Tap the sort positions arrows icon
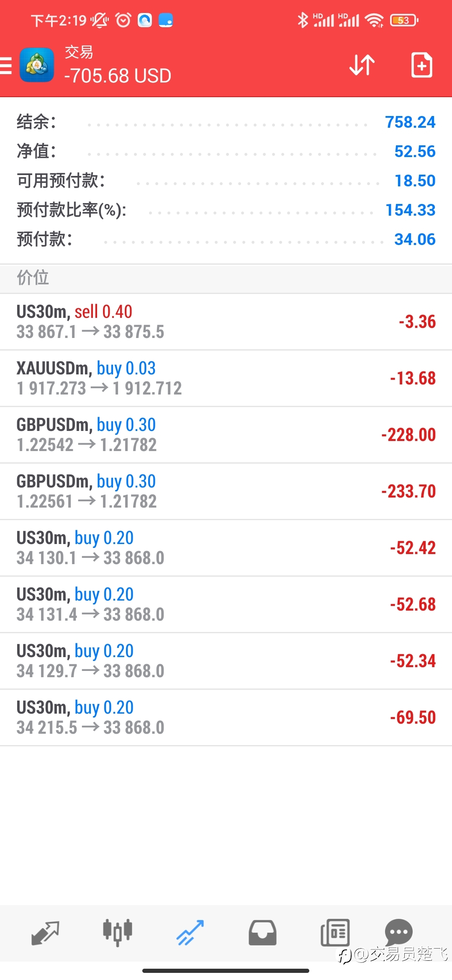The width and height of the screenshot is (452, 980). coord(362,65)
